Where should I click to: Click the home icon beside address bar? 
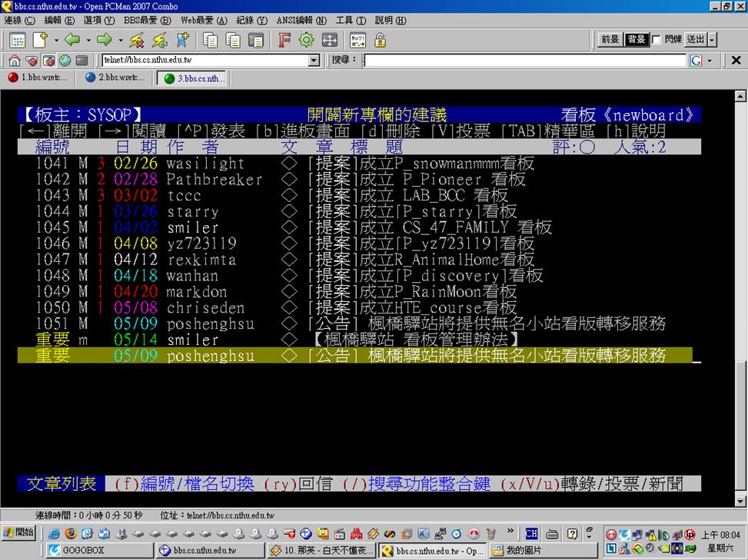point(14,61)
